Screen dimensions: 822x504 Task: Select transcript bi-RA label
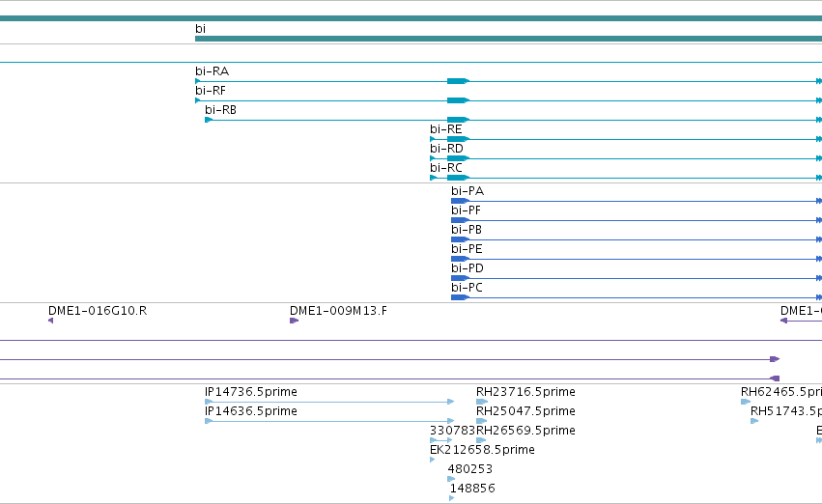click(x=212, y=71)
